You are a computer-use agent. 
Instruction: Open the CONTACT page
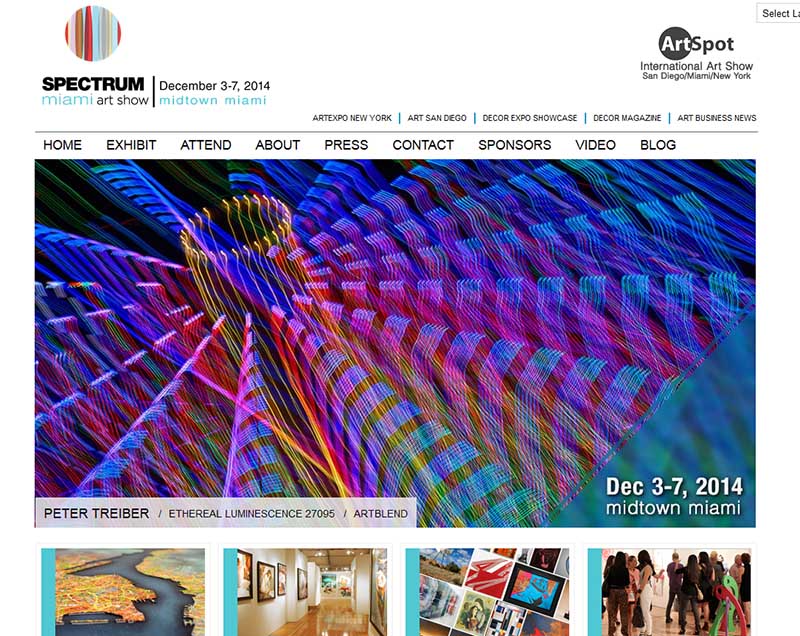(x=423, y=145)
